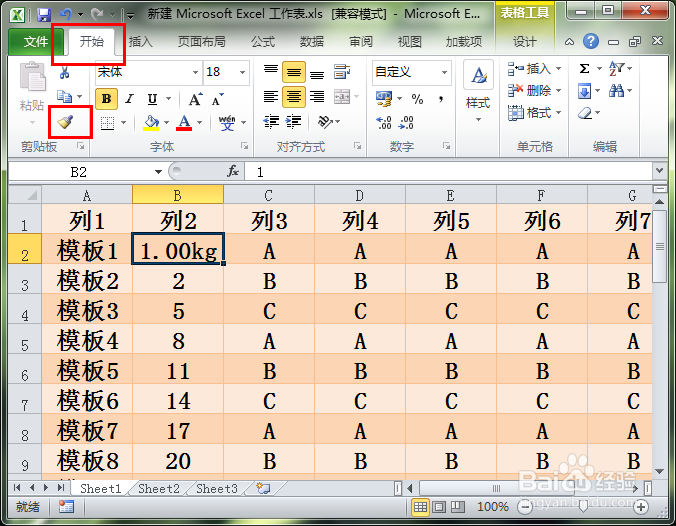Switch to the 插入 Insert tab
The height and width of the screenshot is (526, 676).
click(x=141, y=42)
